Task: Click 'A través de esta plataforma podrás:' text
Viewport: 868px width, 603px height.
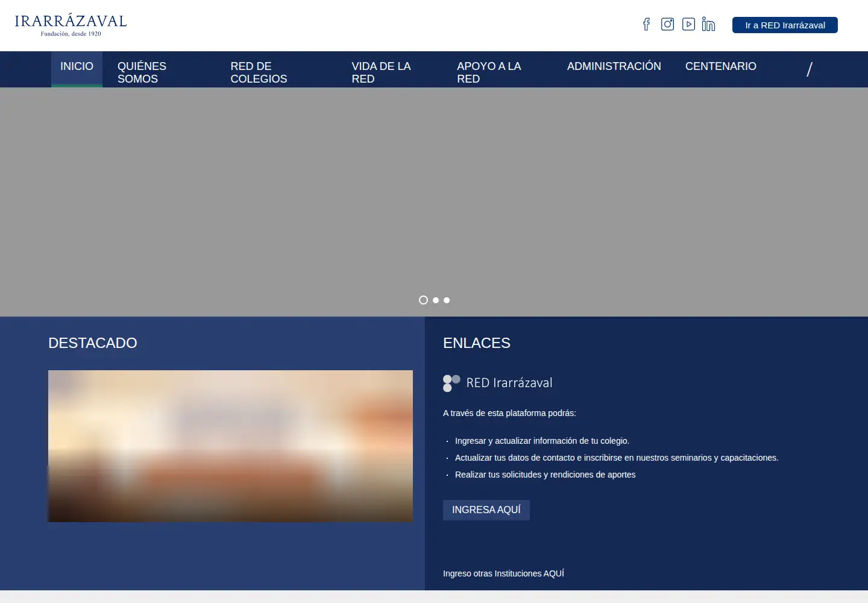Action: (x=509, y=413)
